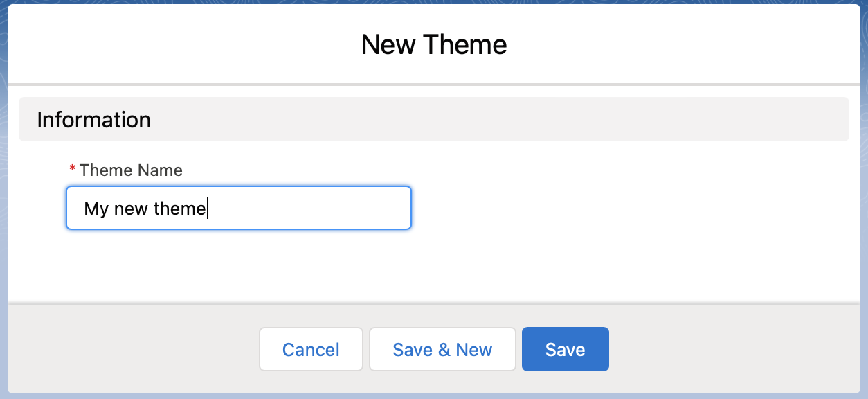Click the gray footer bar right of Save
868x399 pixels.
pos(734,349)
